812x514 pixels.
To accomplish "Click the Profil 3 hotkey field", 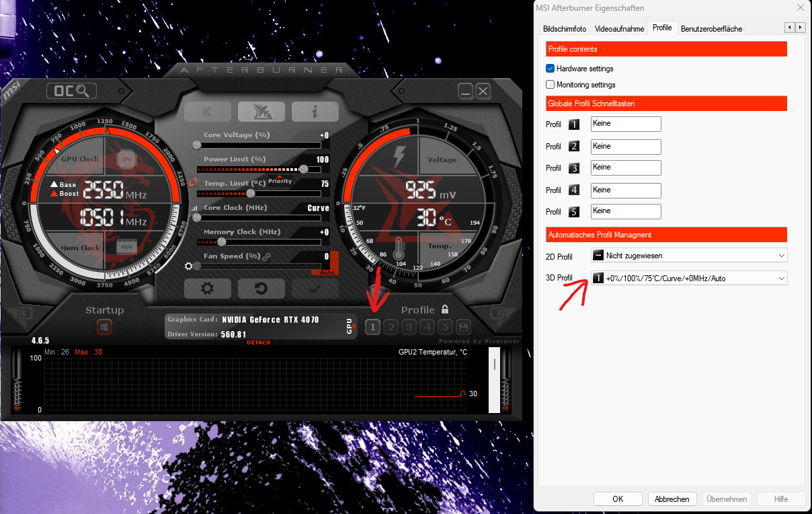I will [x=626, y=168].
